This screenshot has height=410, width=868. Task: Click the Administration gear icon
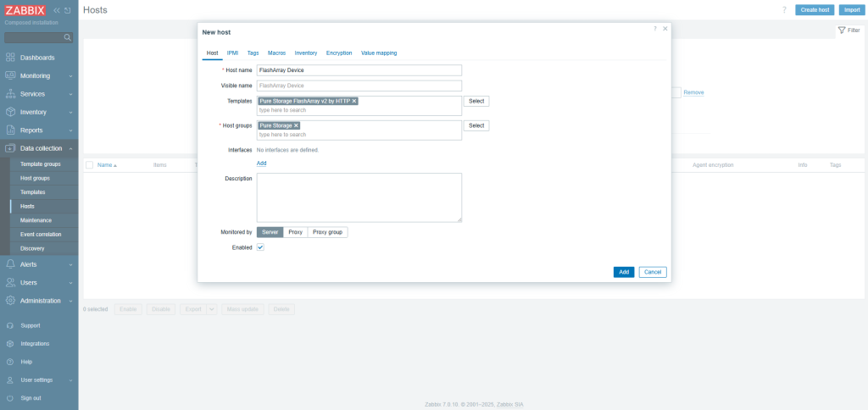(10, 301)
